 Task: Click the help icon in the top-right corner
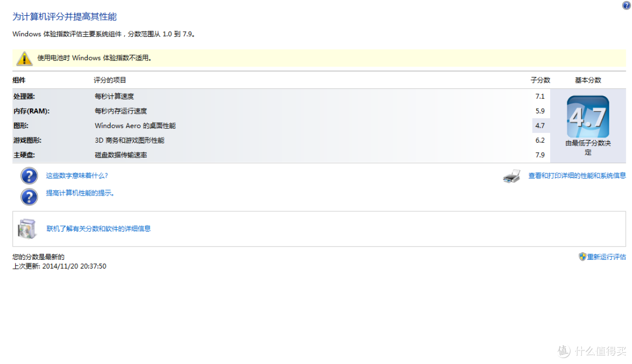coord(626,5)
